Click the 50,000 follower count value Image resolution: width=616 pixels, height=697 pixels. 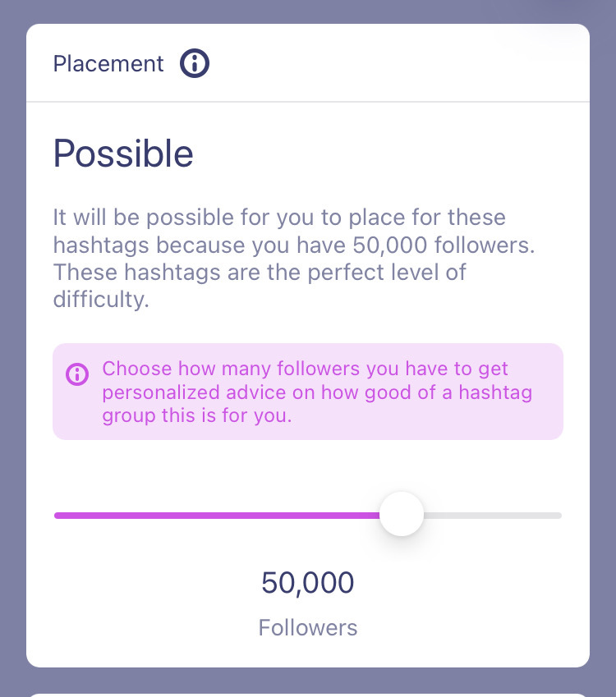pos(308,583)
